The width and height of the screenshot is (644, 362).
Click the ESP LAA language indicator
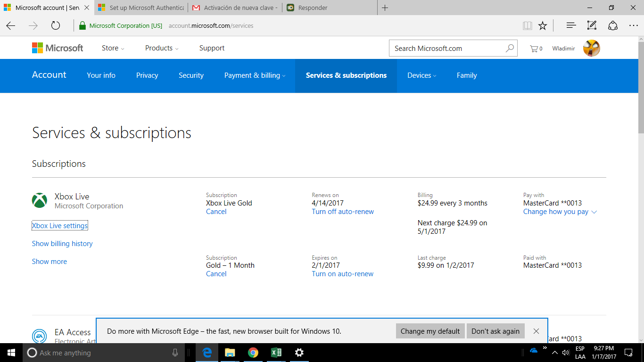click(x=580, y=353)
